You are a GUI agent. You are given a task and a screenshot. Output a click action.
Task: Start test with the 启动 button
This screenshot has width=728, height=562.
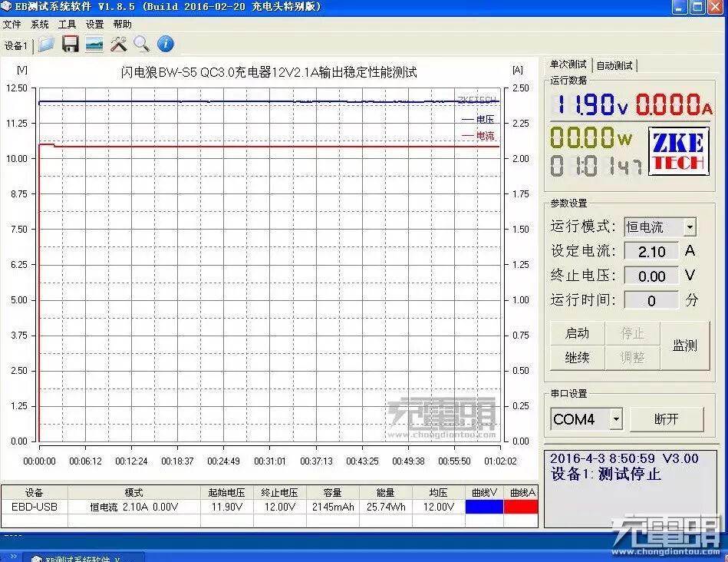(577, 333)
